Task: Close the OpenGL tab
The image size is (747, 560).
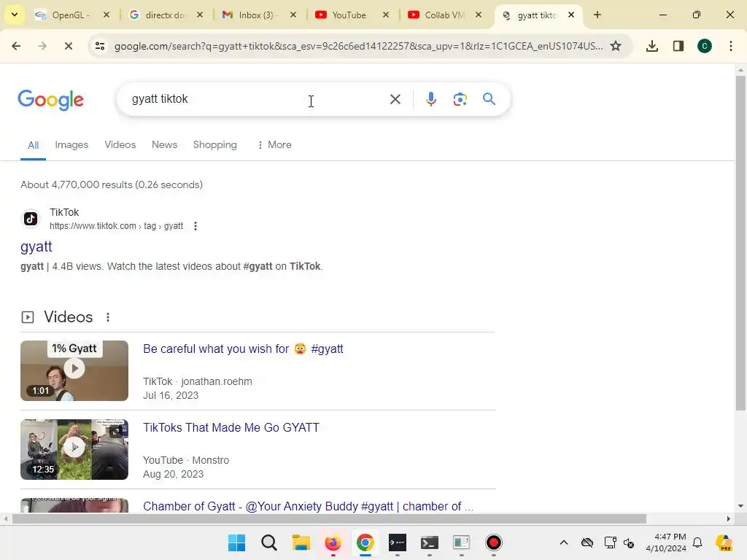Action: pyautogui.click(x=107, y=15)
